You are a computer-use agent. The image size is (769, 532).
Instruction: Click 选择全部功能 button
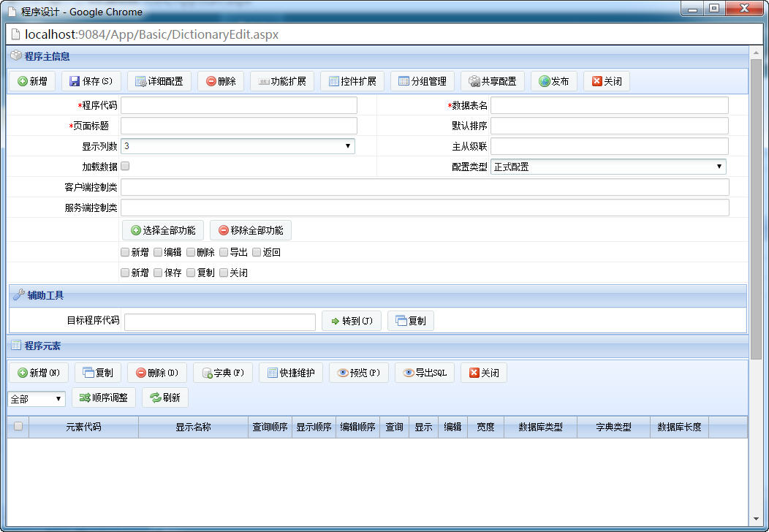pos(164,230)
